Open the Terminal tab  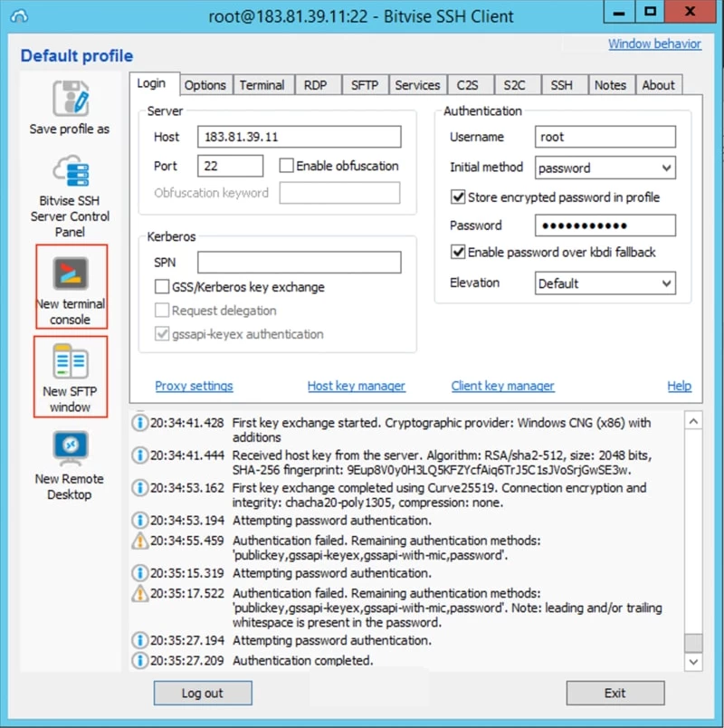click(x=262, y=85)
